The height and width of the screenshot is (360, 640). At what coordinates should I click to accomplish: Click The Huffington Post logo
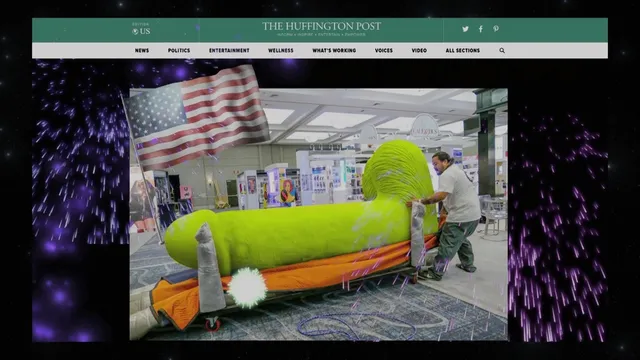[x=321, y=26]
